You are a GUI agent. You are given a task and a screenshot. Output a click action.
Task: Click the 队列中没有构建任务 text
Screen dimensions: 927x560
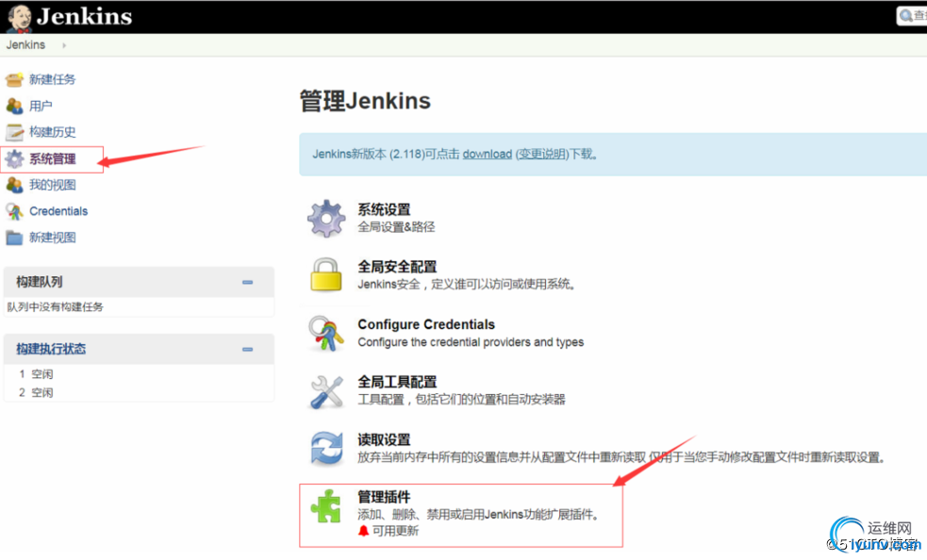55,307
